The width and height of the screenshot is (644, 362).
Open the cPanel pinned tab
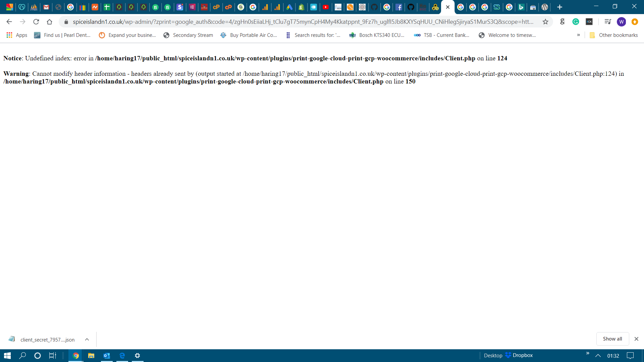coord(217,7)
